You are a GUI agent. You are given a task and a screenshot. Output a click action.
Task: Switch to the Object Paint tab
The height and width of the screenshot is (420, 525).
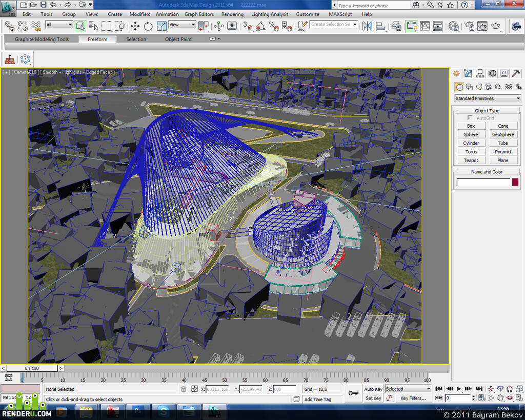178,39
